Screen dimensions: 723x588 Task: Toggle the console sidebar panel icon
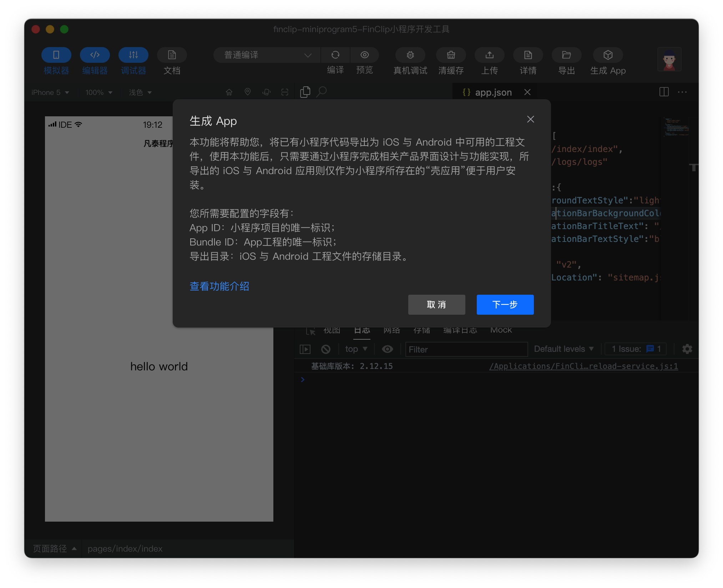(305, 349)
